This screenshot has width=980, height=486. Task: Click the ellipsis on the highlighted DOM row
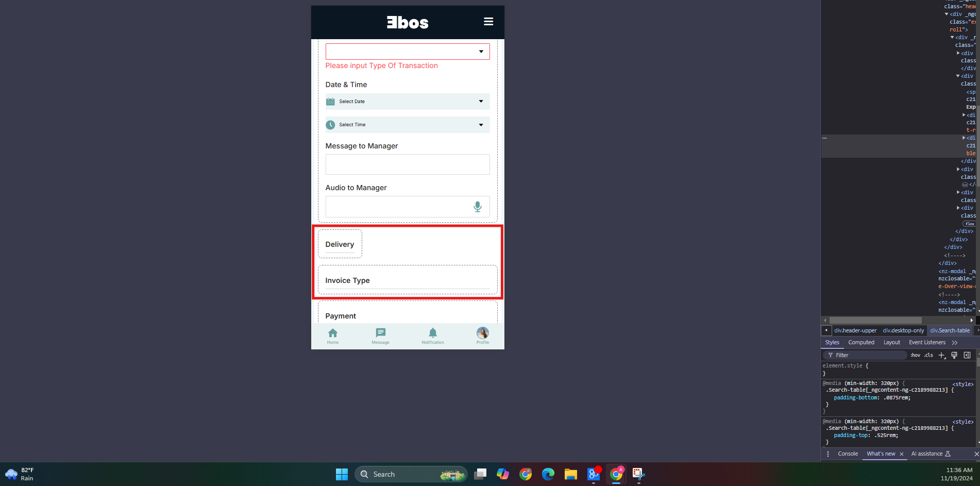coord(824,138)
